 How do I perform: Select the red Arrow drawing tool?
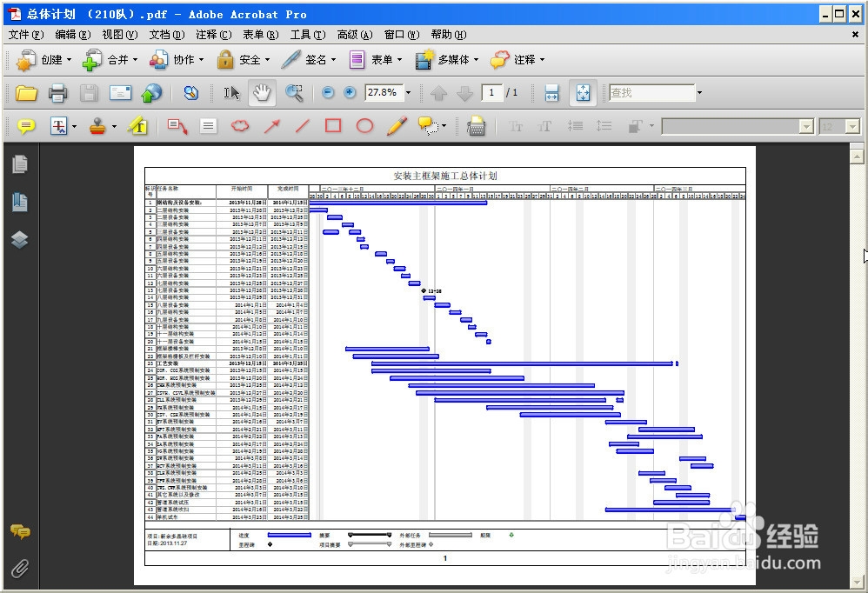tap(271, 127)
